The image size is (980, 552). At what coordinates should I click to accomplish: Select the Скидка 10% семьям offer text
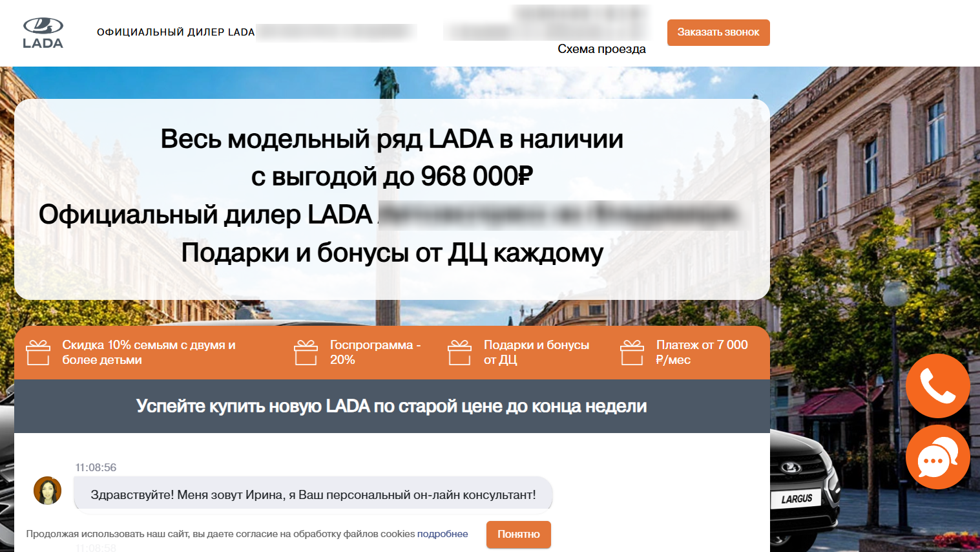pyautogui.click(x=149, y=352)
